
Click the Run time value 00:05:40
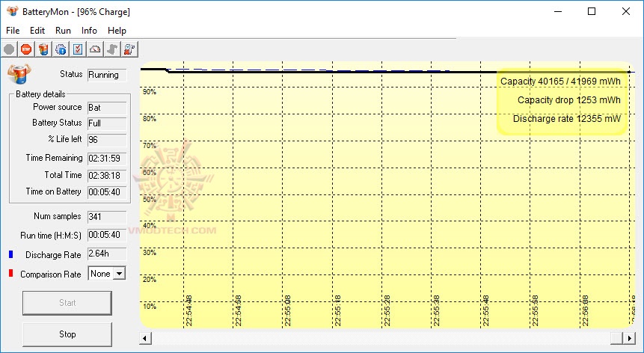[x=107, y=235]
